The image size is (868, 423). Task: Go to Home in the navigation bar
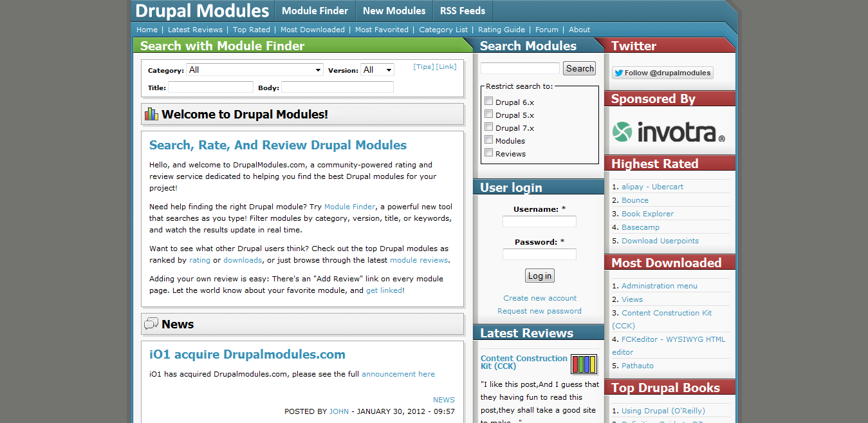pyautogui.click(x=147, y=30)
